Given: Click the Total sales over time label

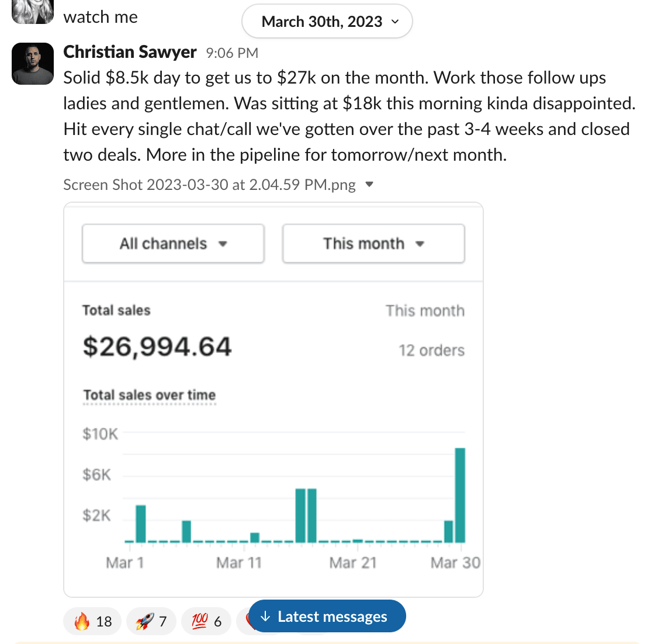Looking at the screenshot, I should [x=150, y=395].
